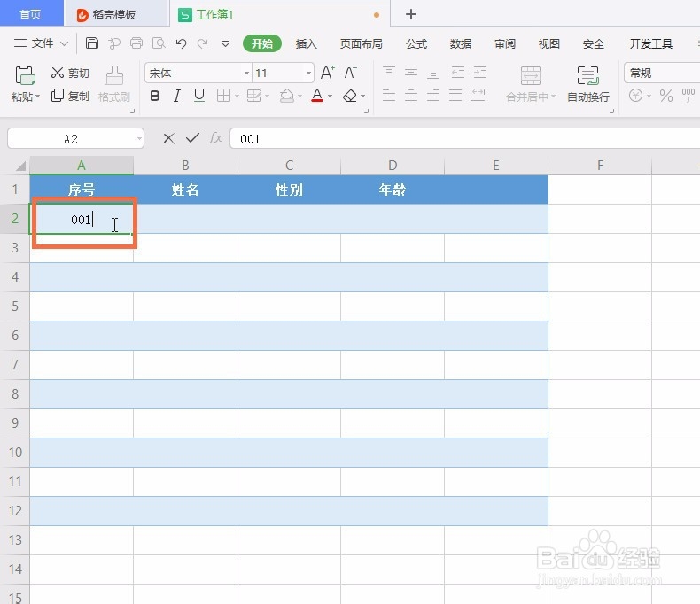Image resolution: width=700 pixels, height=604 pixels.
Task: Switch to 视图 ribbon tab
Action: pos(548,43)
